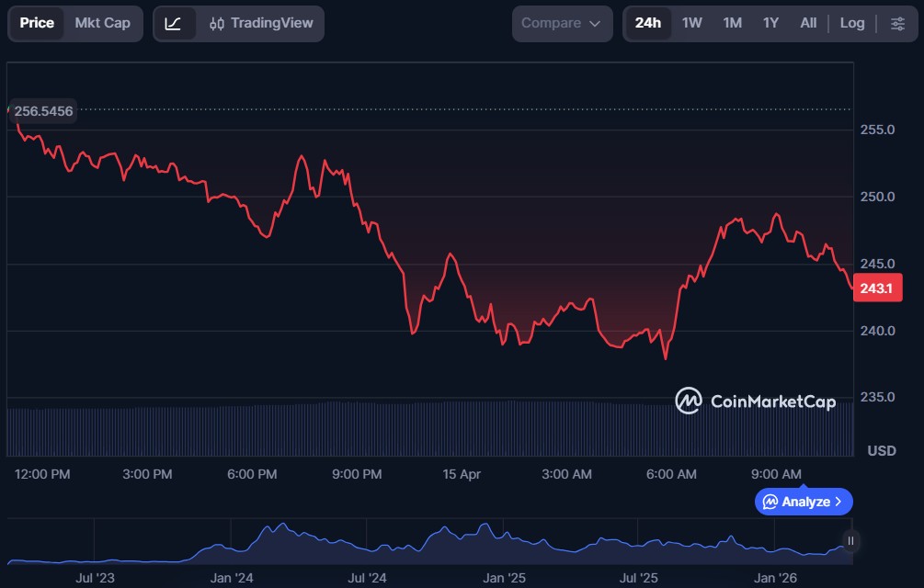Viewport: 924px width, 588px height.
Task: Switch to the Mkt Cap tab
Action: pos(102,23)
